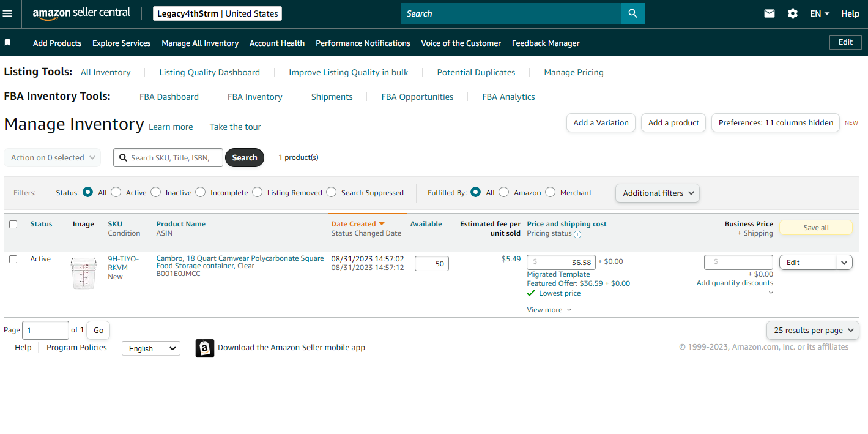
Task: Open Action on 0 selected dropdown
Action: point(53,157)
